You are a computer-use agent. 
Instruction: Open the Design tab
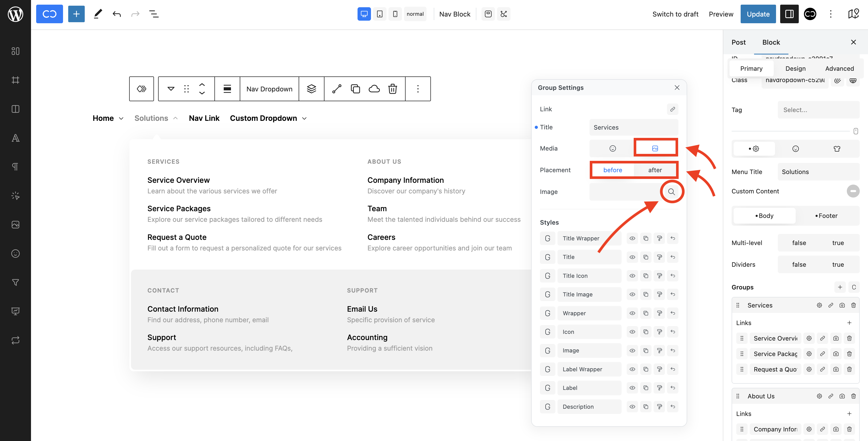[x=795, y=69]
